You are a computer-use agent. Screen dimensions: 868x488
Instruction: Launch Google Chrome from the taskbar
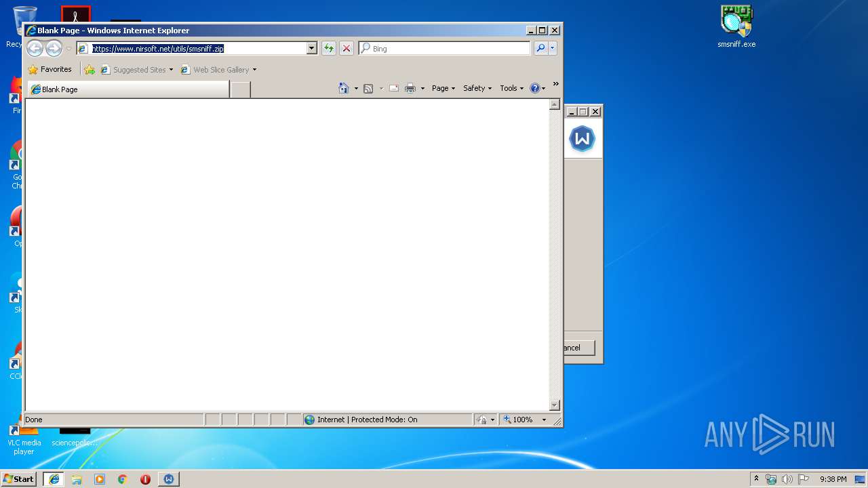[x=123, y=479]
